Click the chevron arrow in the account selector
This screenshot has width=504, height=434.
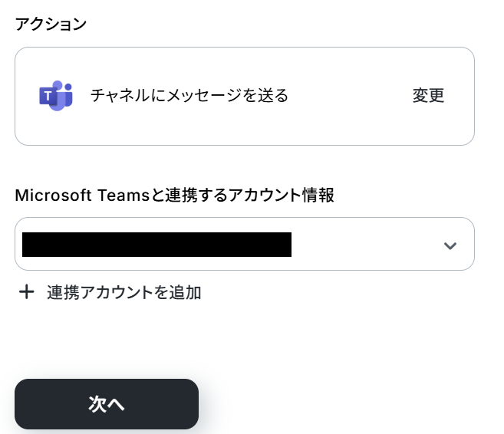(x=450, y=245)
